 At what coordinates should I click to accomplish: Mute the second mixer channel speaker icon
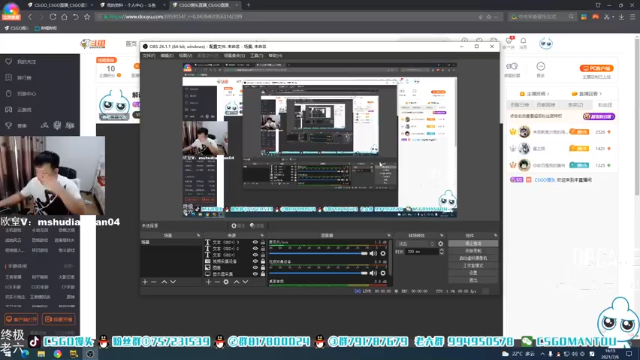point(373,273)
